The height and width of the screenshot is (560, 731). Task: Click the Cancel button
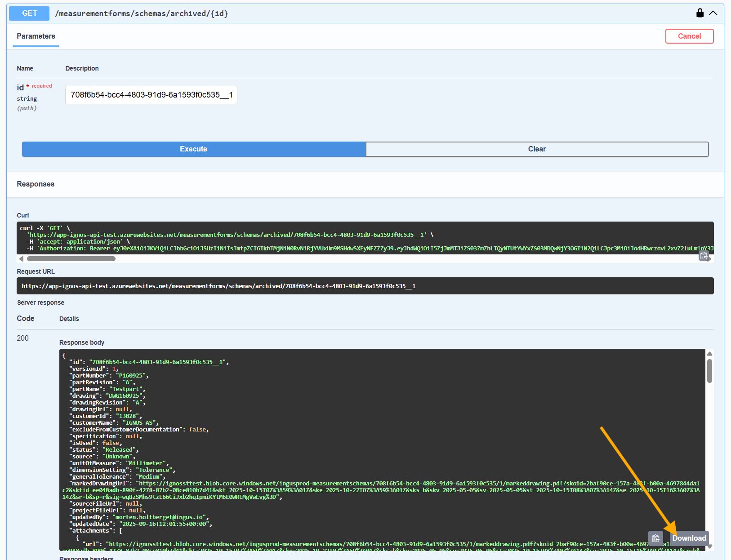pyautogui.click(x=689, y=36)
